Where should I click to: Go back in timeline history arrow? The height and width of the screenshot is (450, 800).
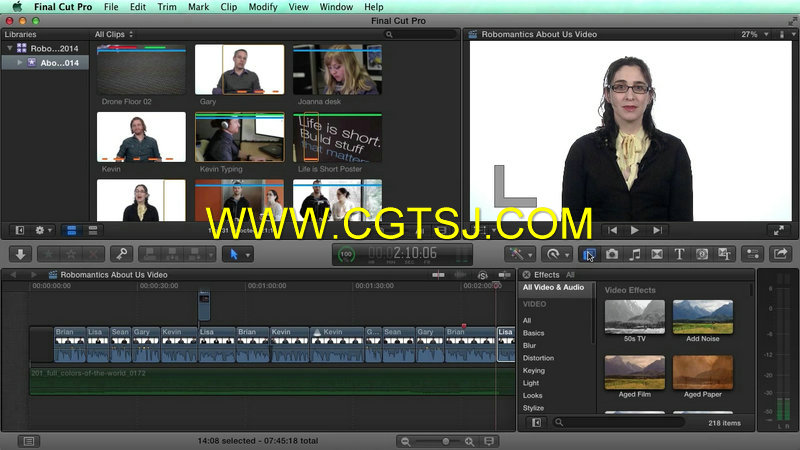(13, 274)
